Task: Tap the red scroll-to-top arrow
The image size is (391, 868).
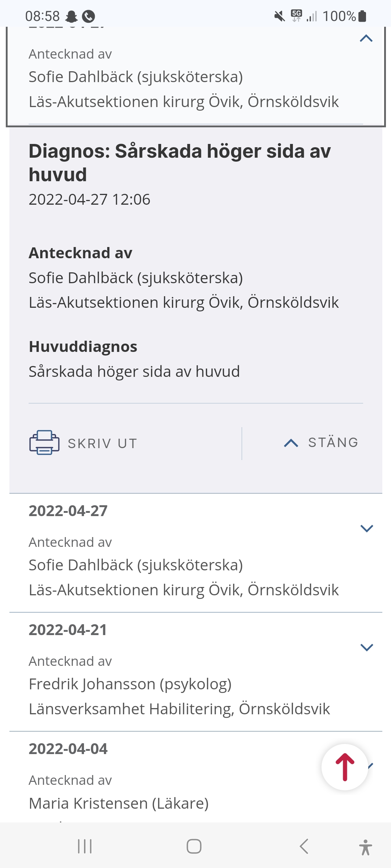Action: [x=345, y=767]
